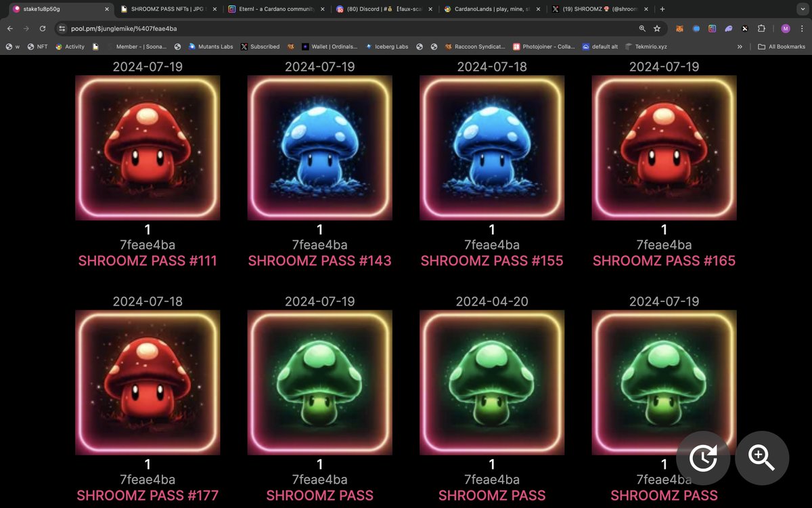Screen dimensions: 812x508
Task: Close the CardanoLands tab
Action: click(538, 9)
